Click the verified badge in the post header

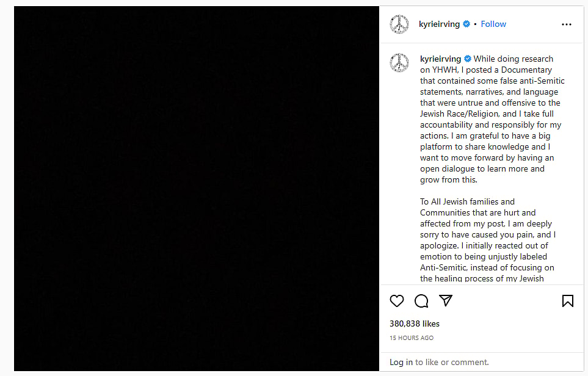[x=466, y=24]
